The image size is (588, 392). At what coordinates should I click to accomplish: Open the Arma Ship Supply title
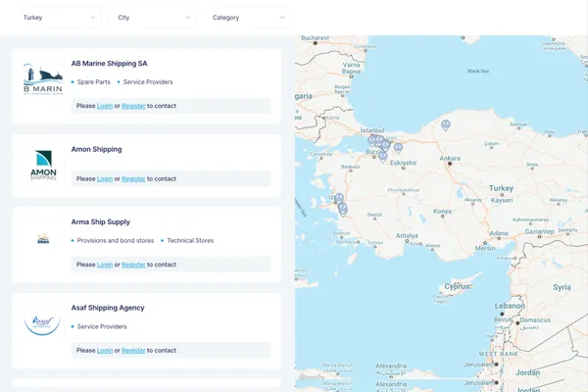coord(101,222)
